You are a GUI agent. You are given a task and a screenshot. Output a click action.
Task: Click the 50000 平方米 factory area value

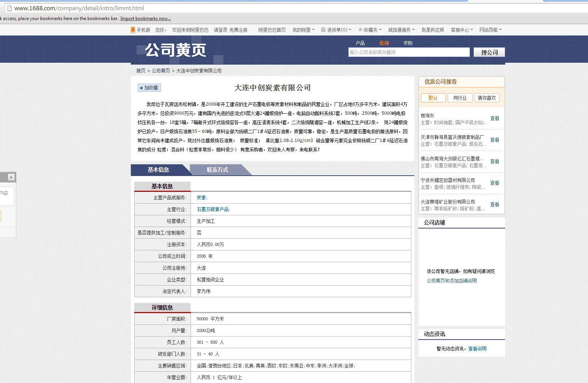tap(210, 319)
